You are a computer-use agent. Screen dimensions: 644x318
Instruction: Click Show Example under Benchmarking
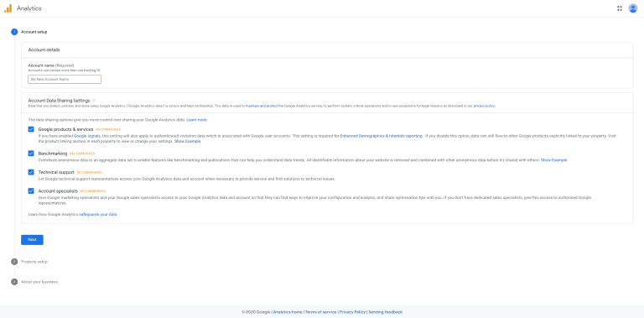coord(553,159)
